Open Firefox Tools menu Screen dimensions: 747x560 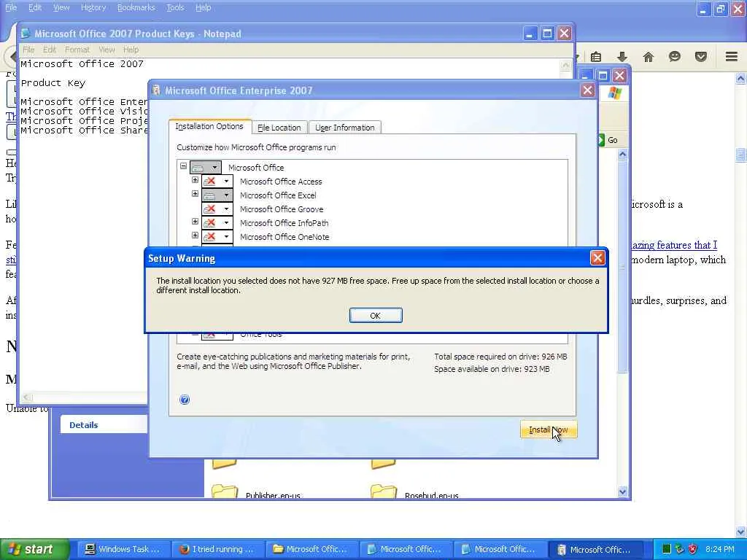point(175,7)
